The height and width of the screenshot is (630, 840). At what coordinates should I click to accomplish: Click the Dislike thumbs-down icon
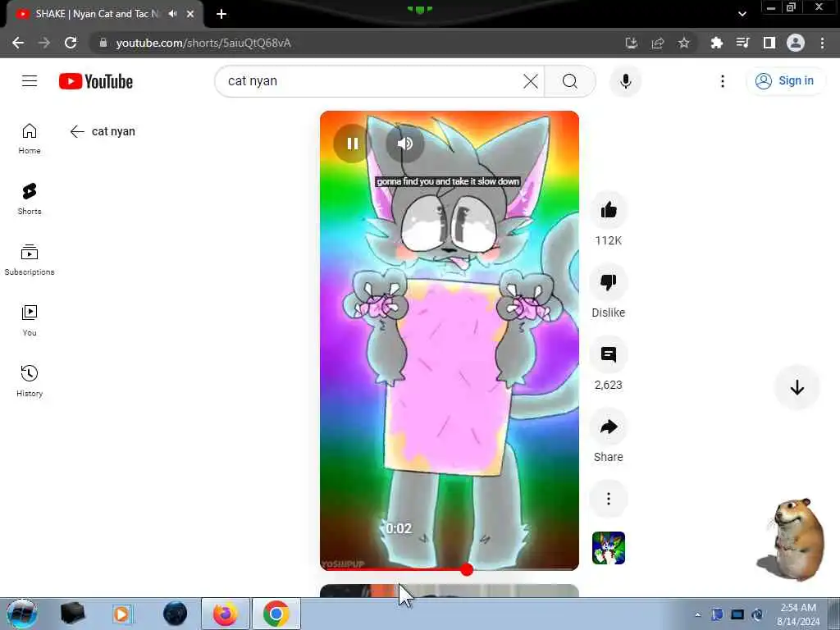pos(609,282)
